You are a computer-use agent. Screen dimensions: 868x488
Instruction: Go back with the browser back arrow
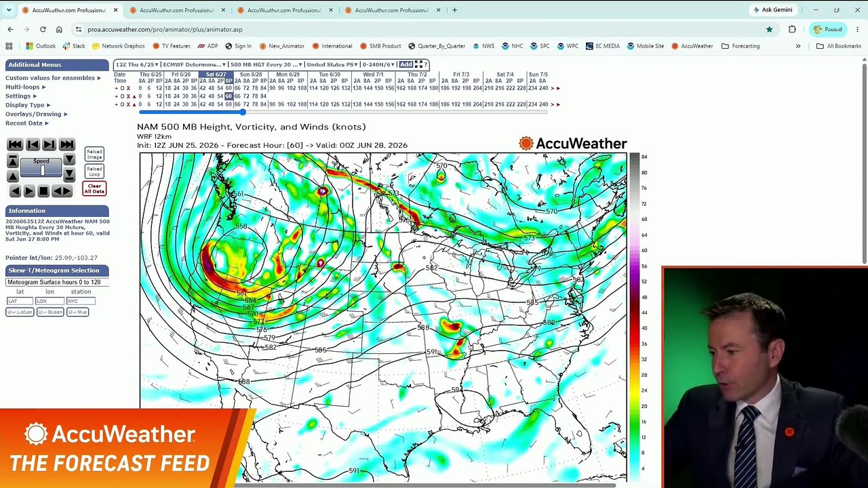[10, 29]
